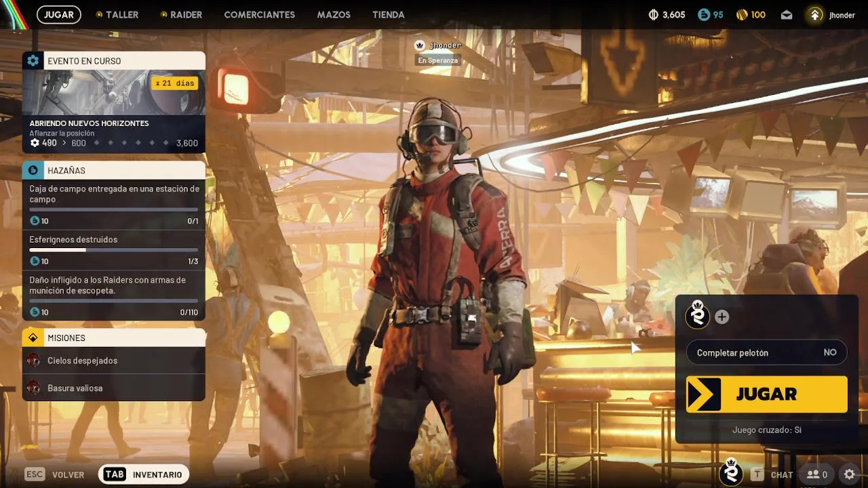Click the VOLVER back button
The height and width of the screenshot is (488, 868).
tap(55, 474)
